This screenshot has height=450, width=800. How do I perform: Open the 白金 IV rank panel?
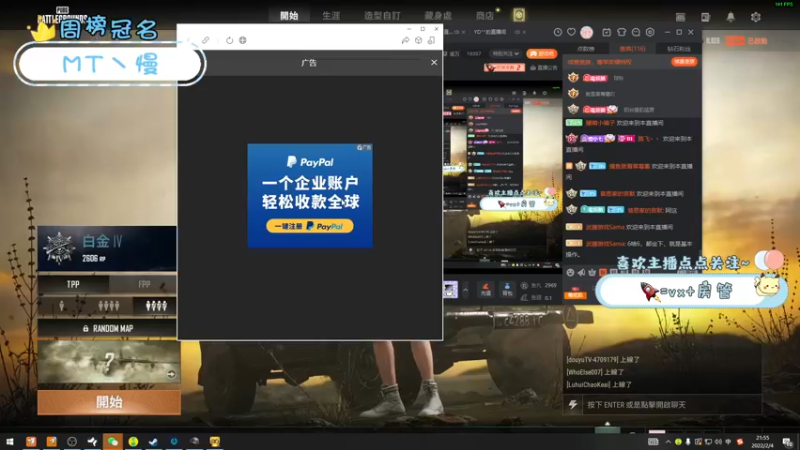107,248
